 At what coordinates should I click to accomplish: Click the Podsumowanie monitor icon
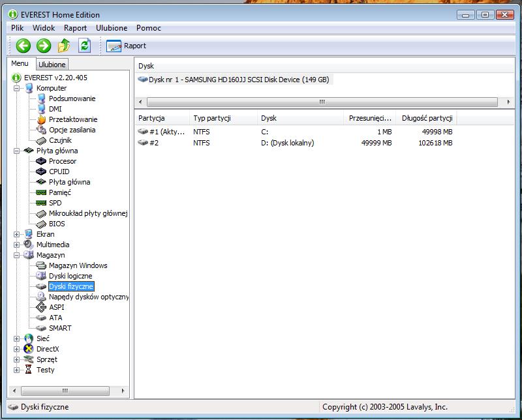point(41,98)
